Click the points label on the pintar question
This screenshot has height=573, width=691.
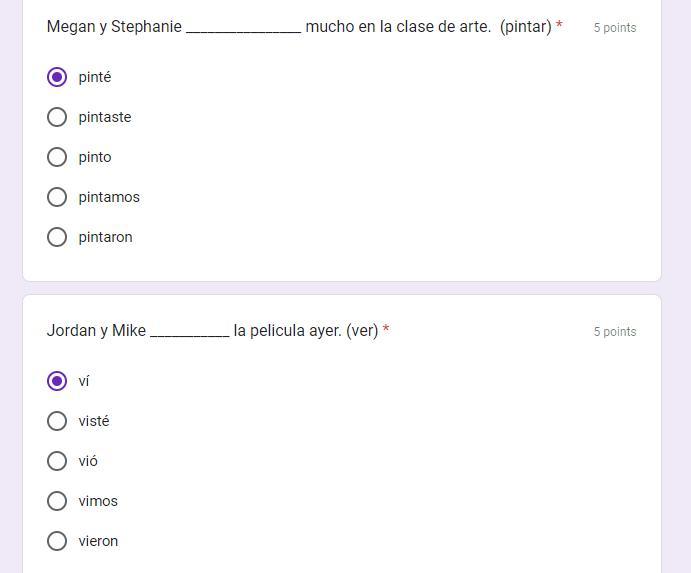pyautogui.click(x=614, y=28)
